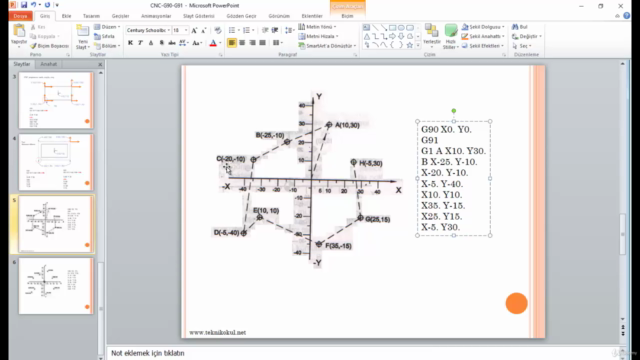Toggle align text right
This screenshot has height=360, width=640.
pyautogui.click(x=252, y=42)
